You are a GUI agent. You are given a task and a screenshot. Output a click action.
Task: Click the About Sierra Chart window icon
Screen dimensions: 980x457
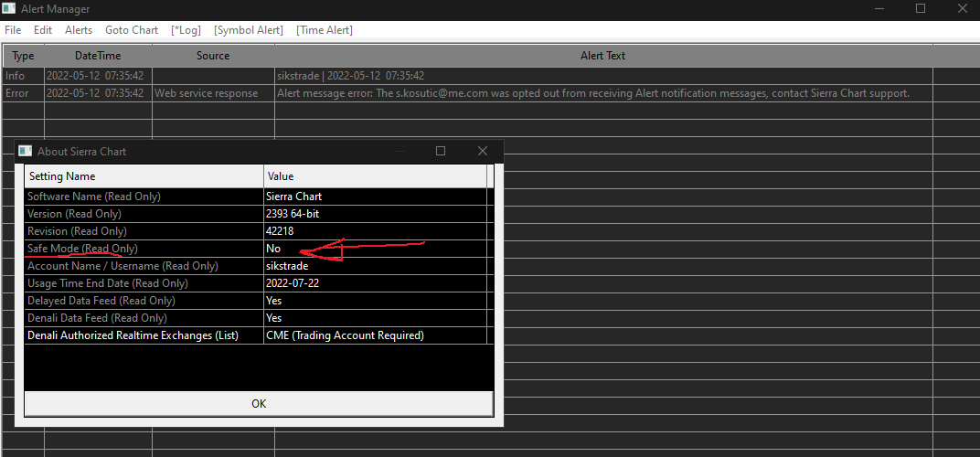25,152
